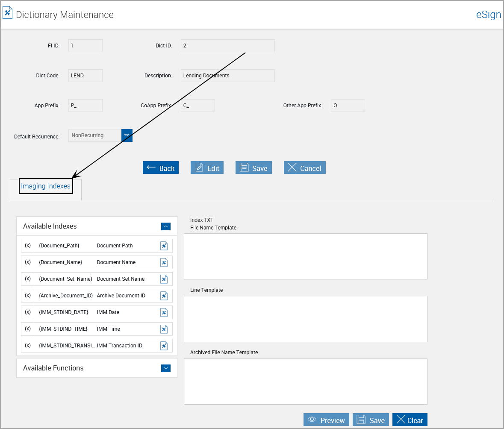Image resolution: width=504 pixels, height=429 pixels.
Task: Open the Default Recurrence dropdown
Action: (x=127, y=135)
